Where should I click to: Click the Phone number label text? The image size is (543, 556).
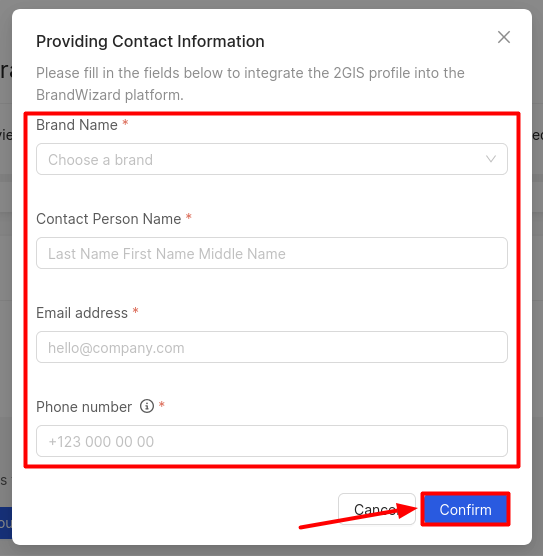[x=84, y=407]
